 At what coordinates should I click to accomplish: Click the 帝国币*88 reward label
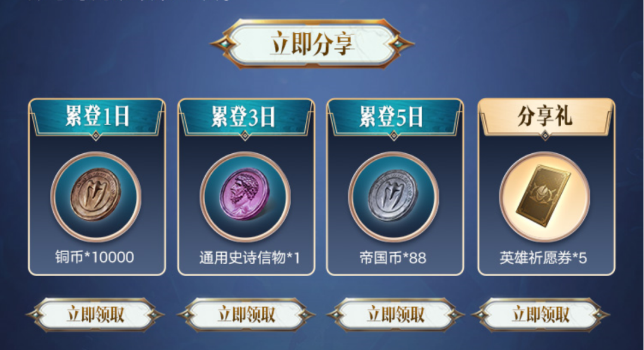click(x=393, y=258)
